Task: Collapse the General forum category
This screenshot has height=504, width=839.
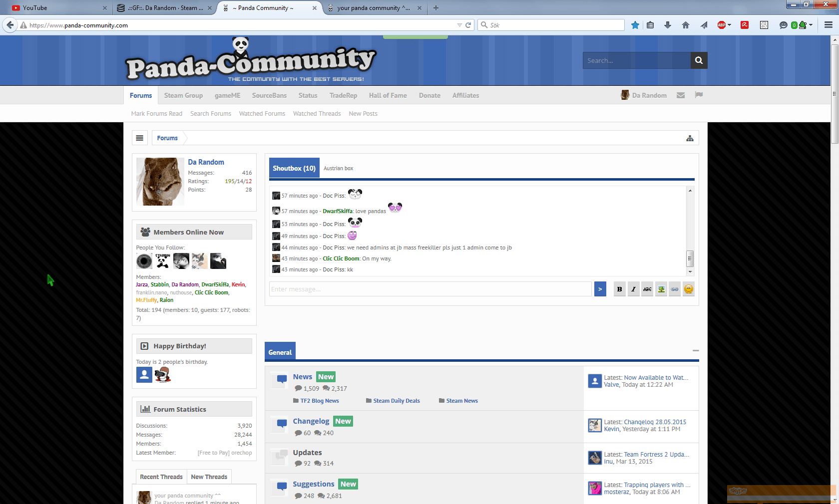Action: (695, 351)
